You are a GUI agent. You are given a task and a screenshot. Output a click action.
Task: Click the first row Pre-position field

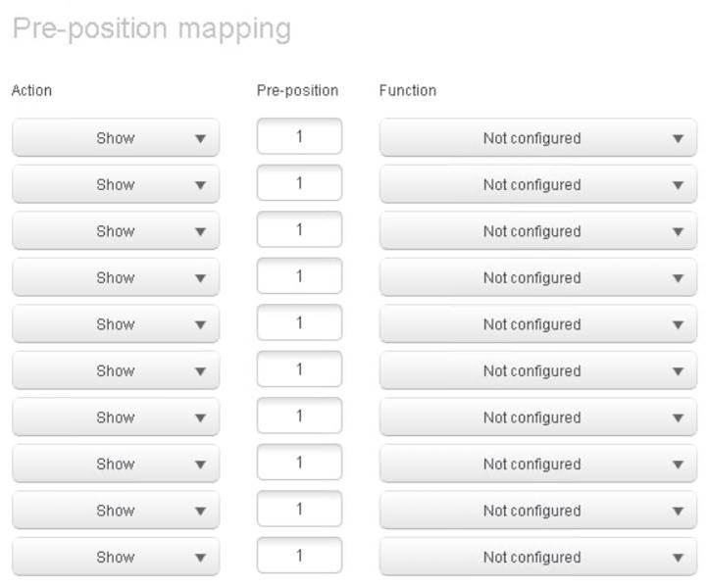(299, 137)
